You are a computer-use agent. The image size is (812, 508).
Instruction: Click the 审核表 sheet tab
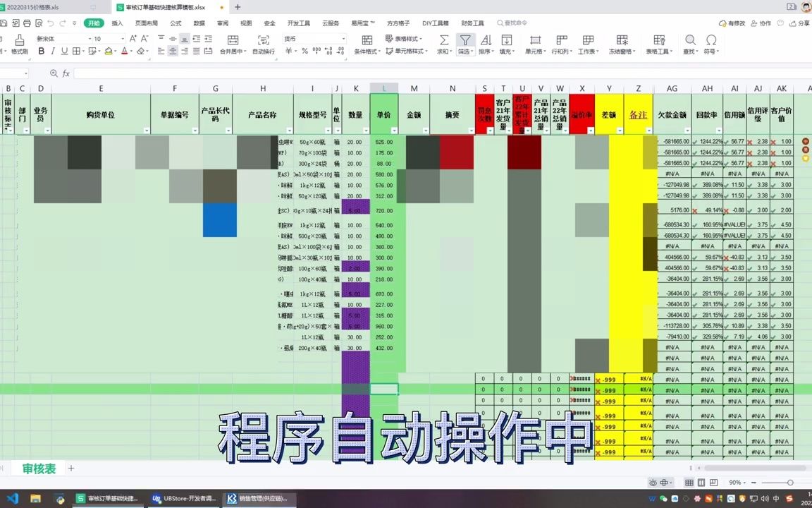coord(37,468)
